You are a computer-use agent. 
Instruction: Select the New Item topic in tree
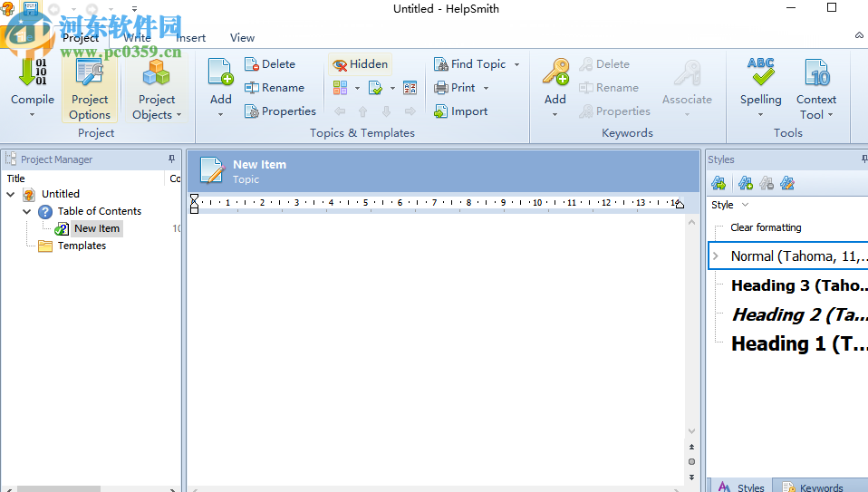[x=97, y=228]
